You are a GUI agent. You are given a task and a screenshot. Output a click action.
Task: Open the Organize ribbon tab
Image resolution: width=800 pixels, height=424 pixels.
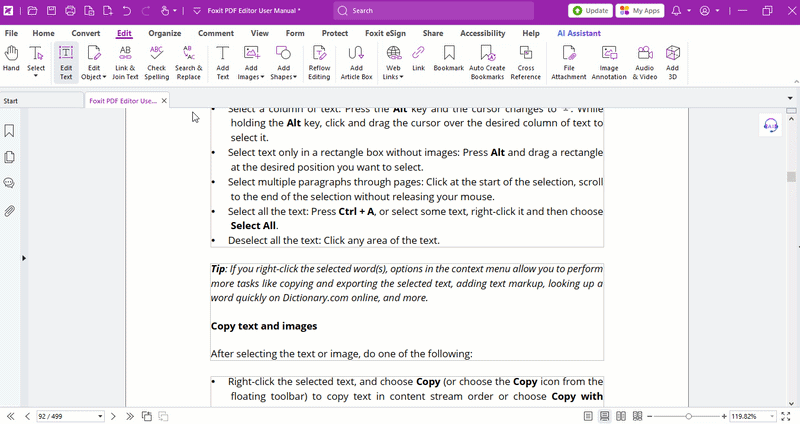(x=165, y=33)
